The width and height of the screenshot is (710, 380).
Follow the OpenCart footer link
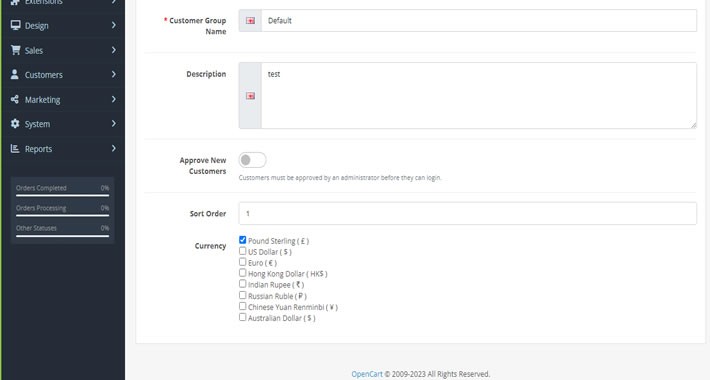(367, 374)
